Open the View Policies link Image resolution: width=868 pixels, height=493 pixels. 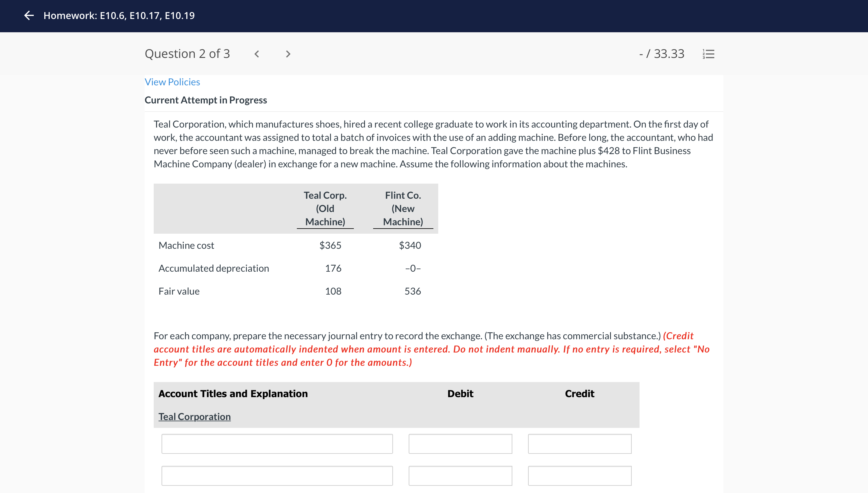click(172, 82)
